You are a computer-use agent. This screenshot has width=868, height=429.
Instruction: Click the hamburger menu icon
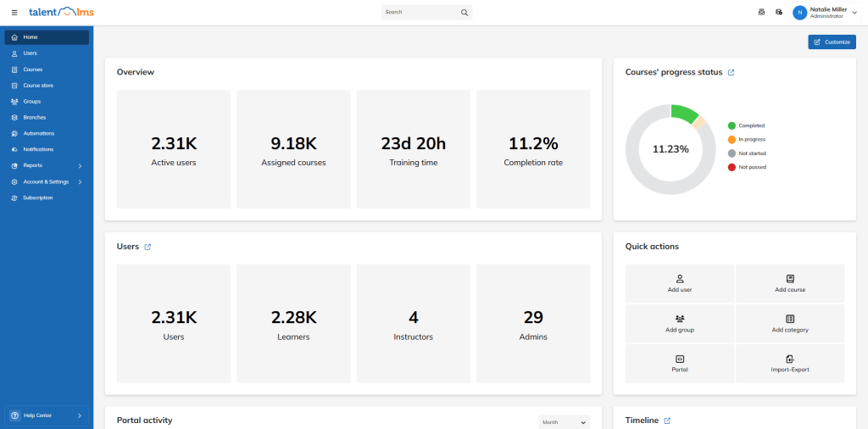click(x=14, y=13)
